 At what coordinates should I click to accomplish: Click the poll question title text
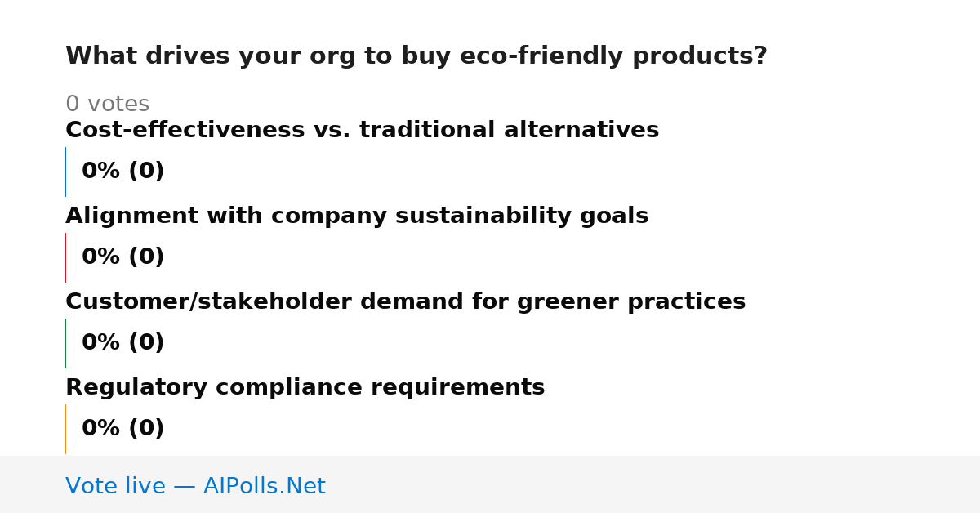[416, 56]
